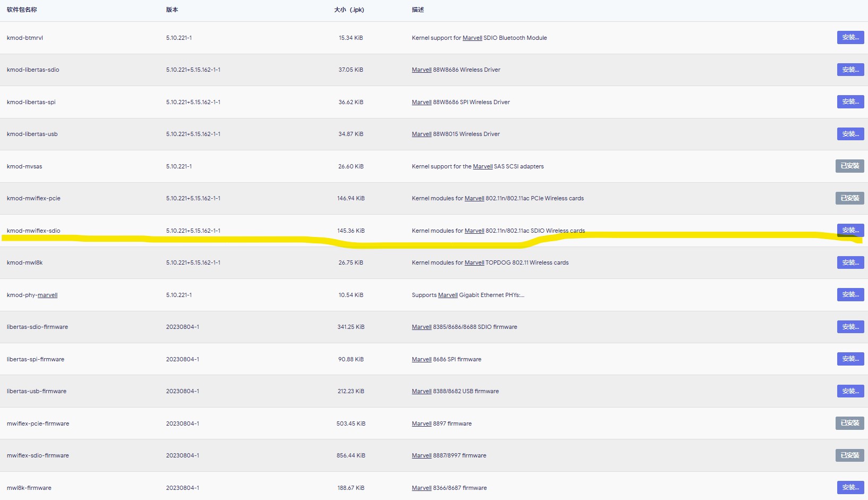Click installed button for kmod-mwifiex-pcie

pos(849,198)
